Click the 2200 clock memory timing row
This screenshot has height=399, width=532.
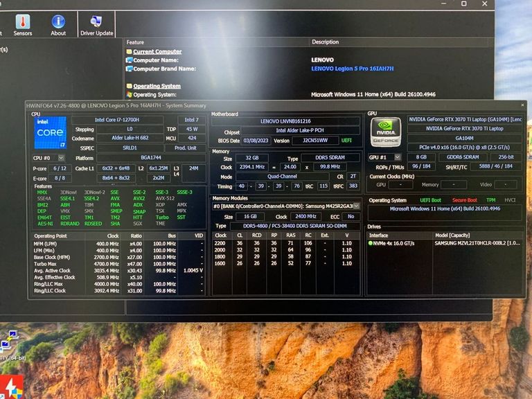[285, 243]
